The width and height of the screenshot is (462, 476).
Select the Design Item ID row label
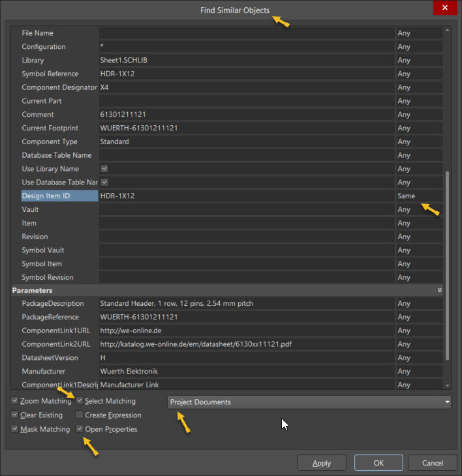pos(59,196)
